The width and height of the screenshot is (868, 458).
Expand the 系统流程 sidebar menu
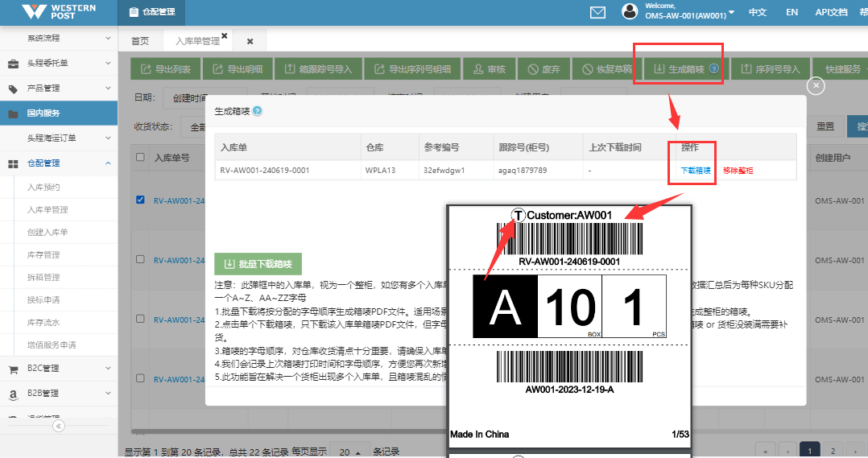coord(59,38)
